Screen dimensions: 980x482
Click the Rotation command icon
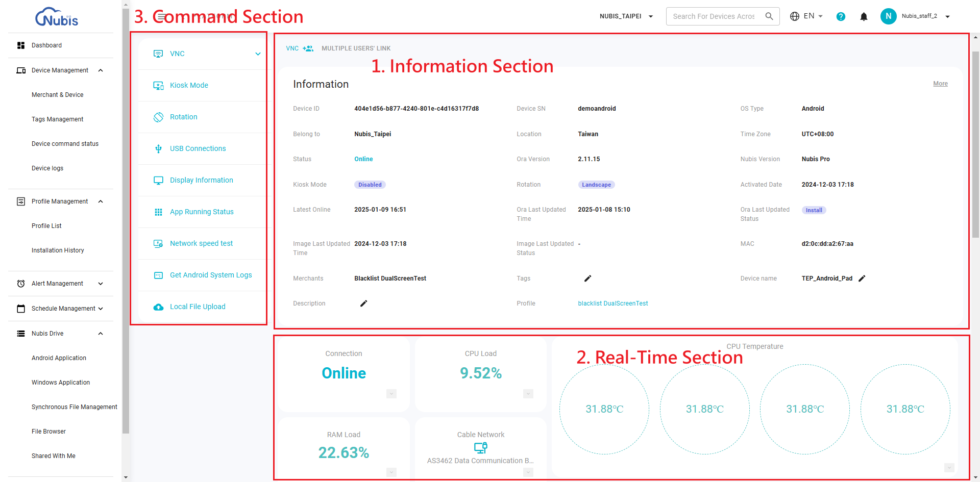(x=159, y=117)
